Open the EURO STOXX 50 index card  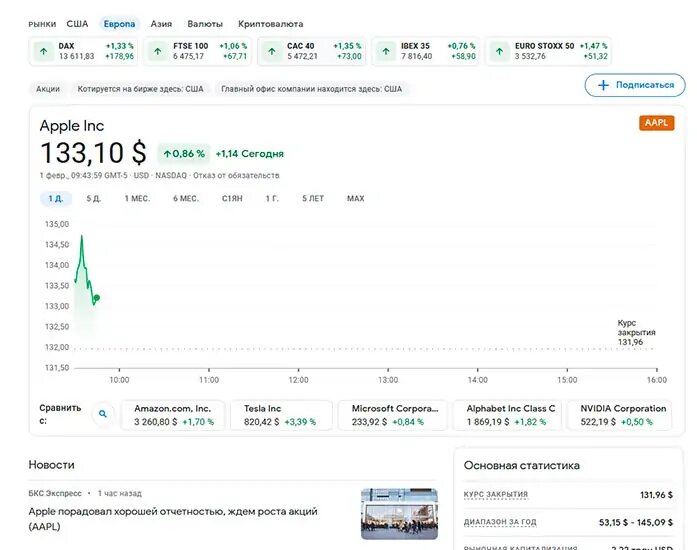pos(549,51)
